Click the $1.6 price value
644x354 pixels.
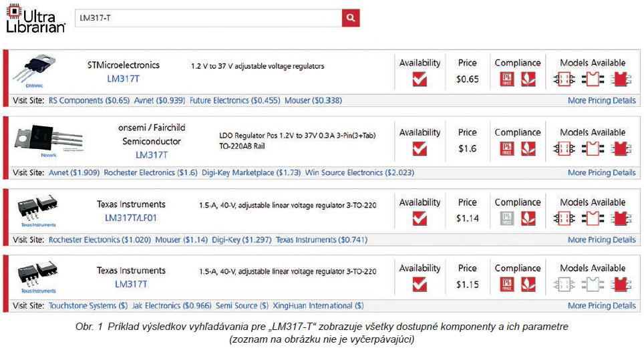tap(468, 149)
